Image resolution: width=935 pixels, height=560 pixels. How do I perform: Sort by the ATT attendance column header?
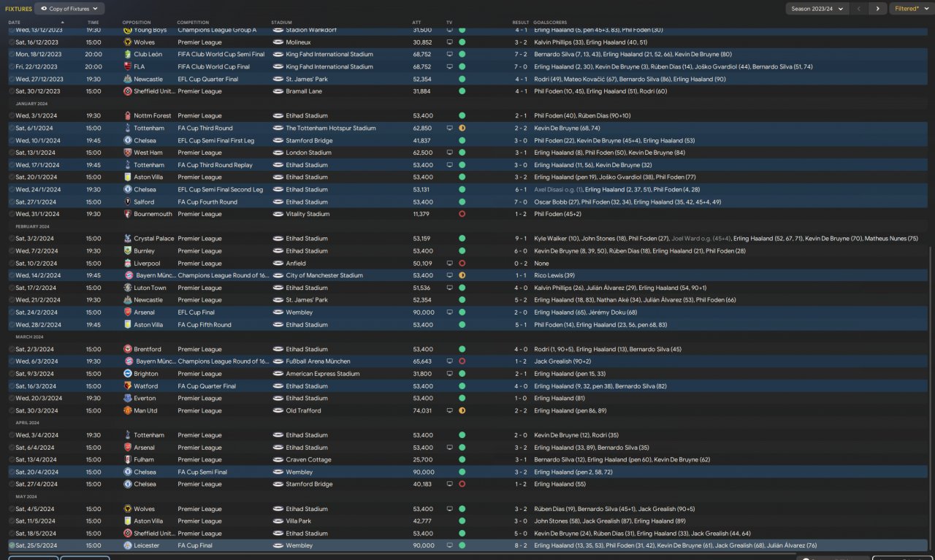point(416,23)
